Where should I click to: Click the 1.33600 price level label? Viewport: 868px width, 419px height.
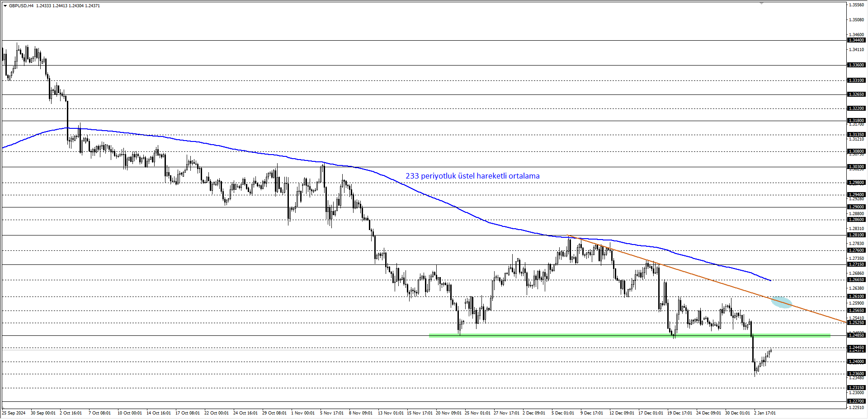tap(856, 65)
